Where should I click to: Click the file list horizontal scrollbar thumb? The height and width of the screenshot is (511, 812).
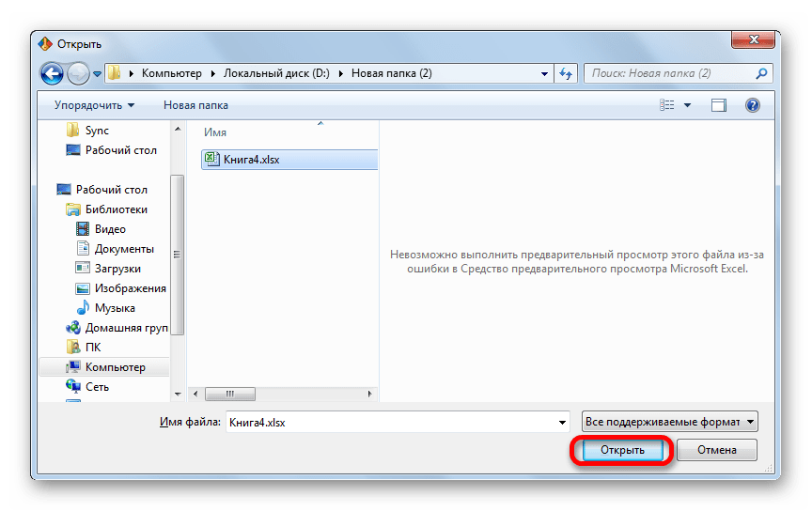(230, 394)
